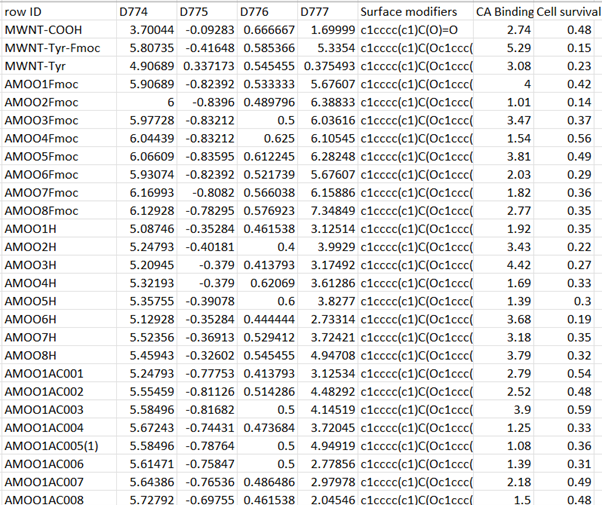Click the AMOO1AC003 row label

coord(59,409)
